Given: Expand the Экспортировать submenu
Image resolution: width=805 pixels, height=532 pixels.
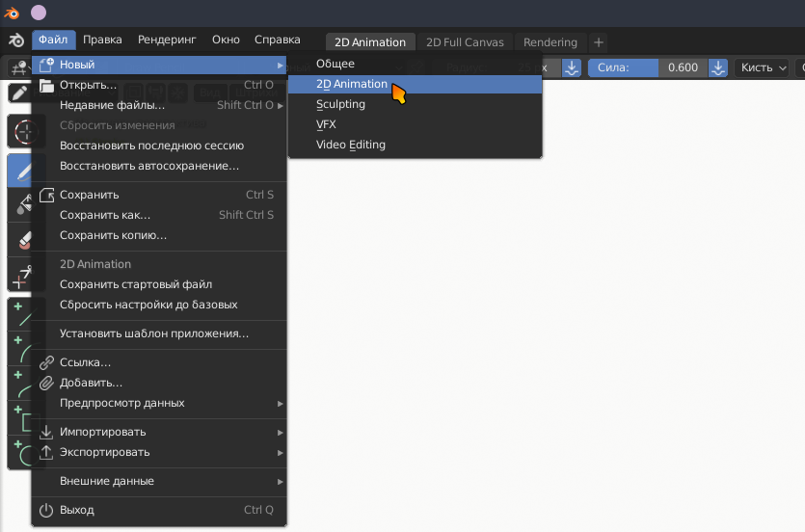Looking at the screenshot, I should tap(159, 452).
